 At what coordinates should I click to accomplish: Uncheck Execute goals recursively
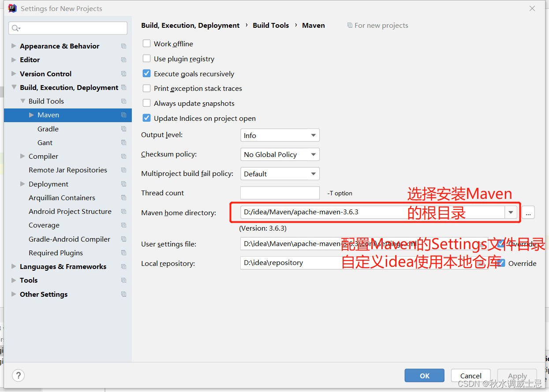point(147,74)
